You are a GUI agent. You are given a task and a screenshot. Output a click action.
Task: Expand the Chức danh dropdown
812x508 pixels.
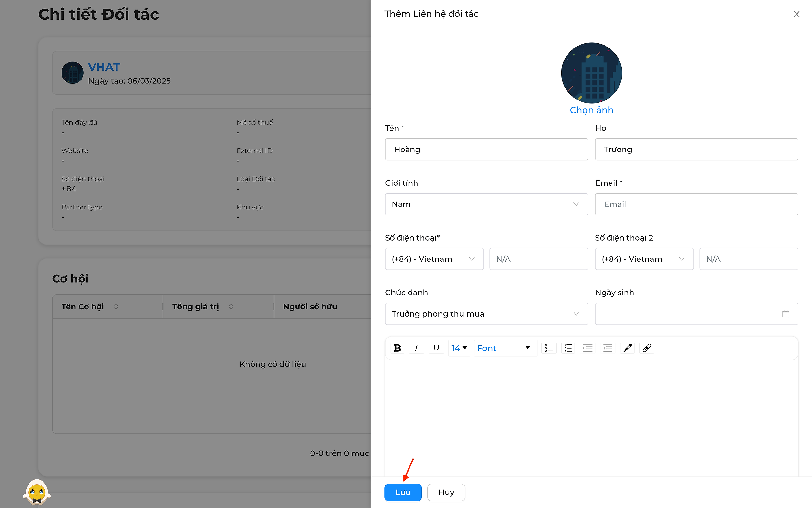tap(486, 314)
